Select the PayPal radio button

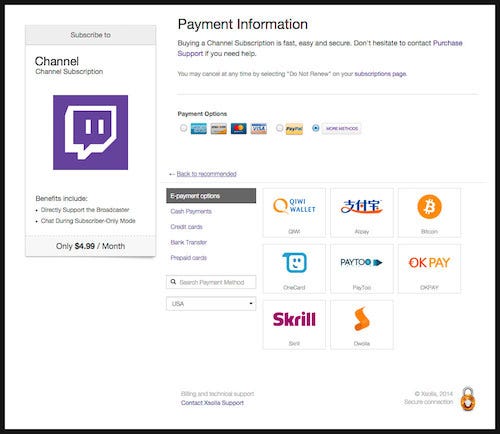[x=279, y=128]
